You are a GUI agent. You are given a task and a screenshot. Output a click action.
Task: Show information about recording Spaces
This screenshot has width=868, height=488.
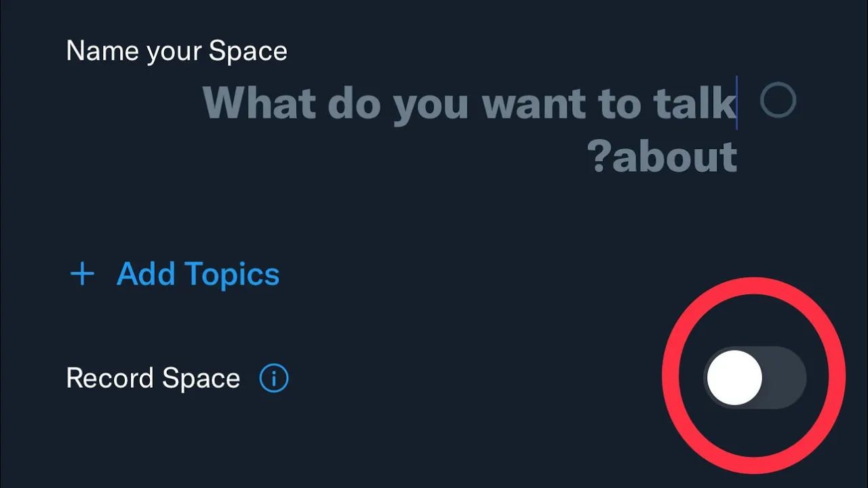(274, 379)
